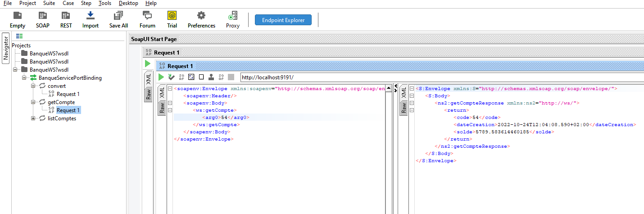
Task: Click the first SOAP icon after the checkmark
Action: [182, 77]
